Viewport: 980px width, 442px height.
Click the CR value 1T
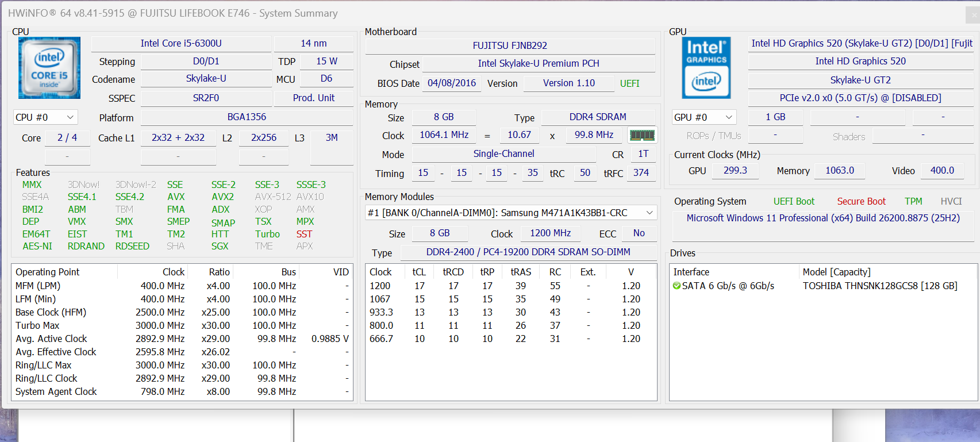643,154
